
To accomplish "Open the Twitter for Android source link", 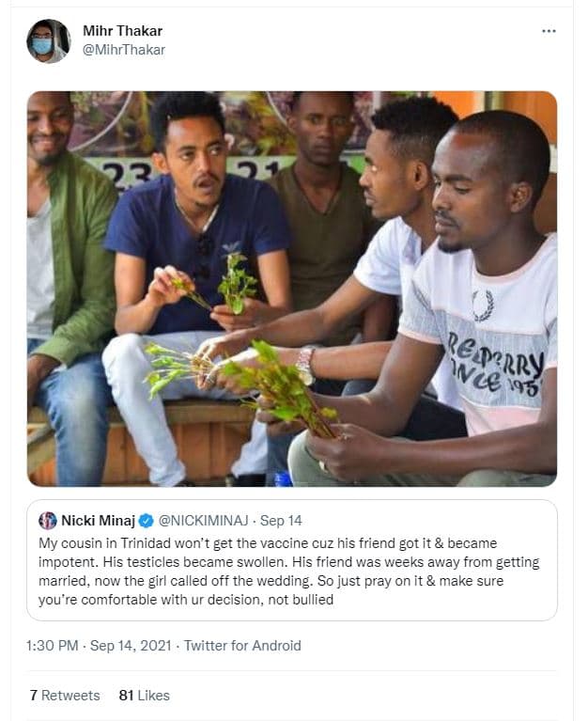I will [x=242, y=645].
